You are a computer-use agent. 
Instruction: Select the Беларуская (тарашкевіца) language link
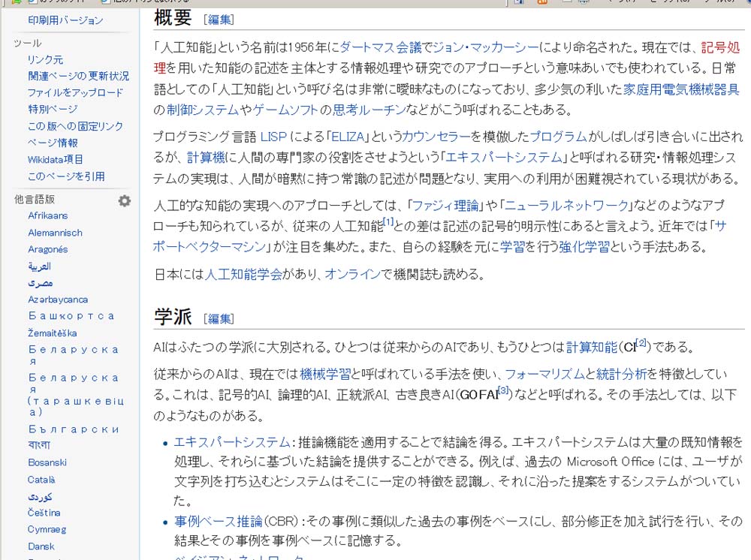[76, 395]
